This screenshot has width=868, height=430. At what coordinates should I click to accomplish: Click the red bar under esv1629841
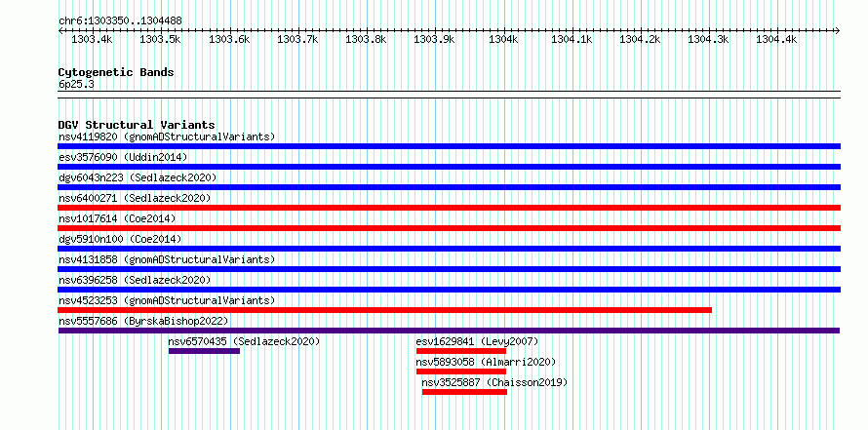pyautogui.click(x=461, y=351)
